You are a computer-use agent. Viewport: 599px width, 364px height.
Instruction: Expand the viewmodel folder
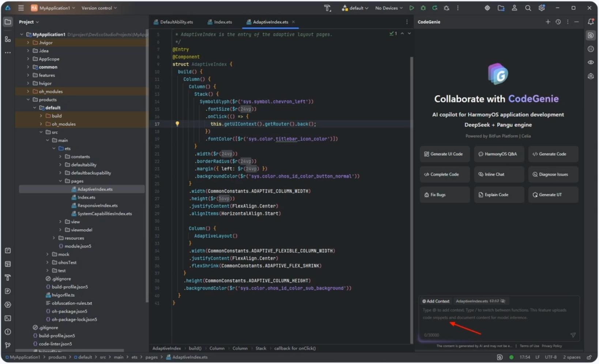tap(60, 230)
